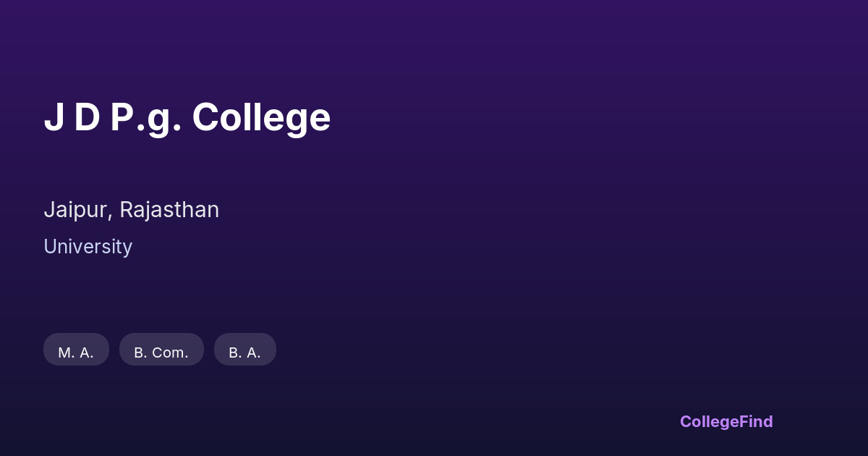
Task: Open the J D P.g. College title
Action: (187, 117)
